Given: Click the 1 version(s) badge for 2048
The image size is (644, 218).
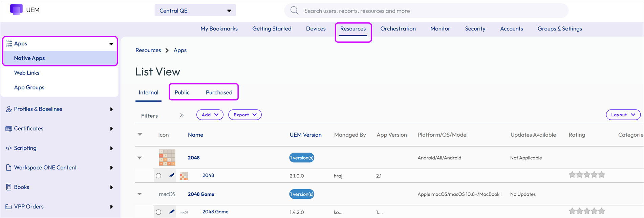Looking at the screenshot, I should click(x=302, y=158).
